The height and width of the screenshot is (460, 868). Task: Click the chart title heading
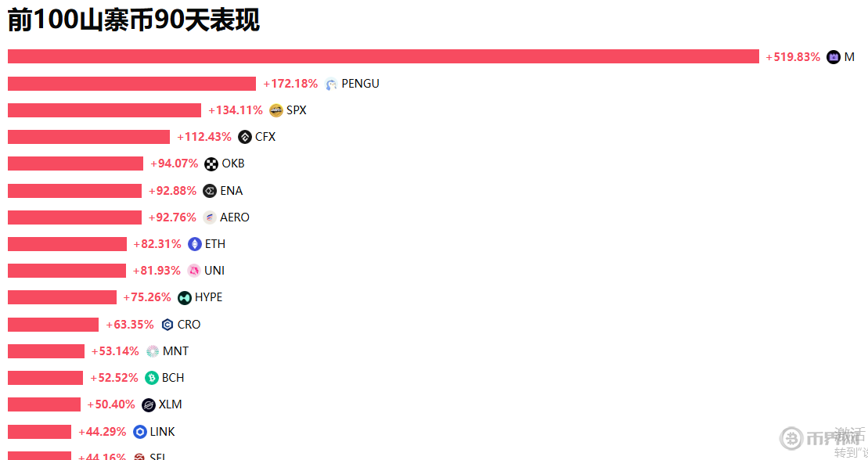coord(134,20)
